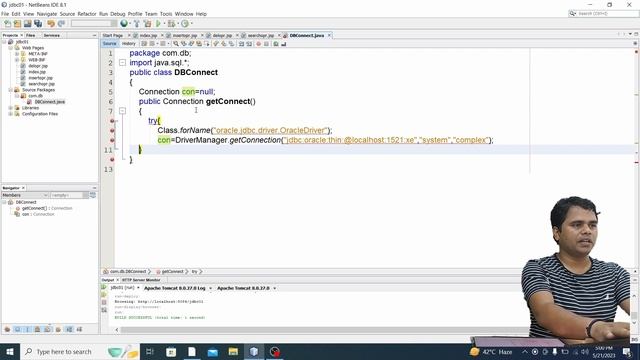The width and height of the screenshot is (640, 360).
Task: Switch to the Files tab
Action: pyautogui.click(x=31, y=36)
